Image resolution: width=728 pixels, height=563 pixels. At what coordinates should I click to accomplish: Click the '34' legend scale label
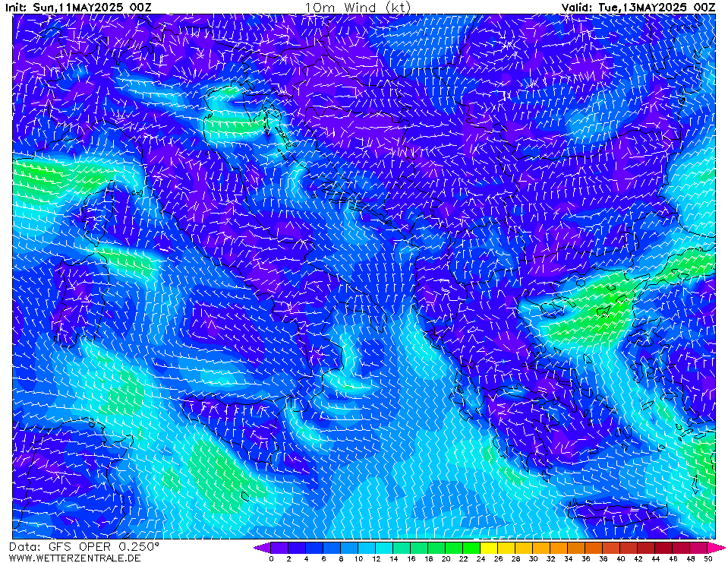(x=569, y=558)
